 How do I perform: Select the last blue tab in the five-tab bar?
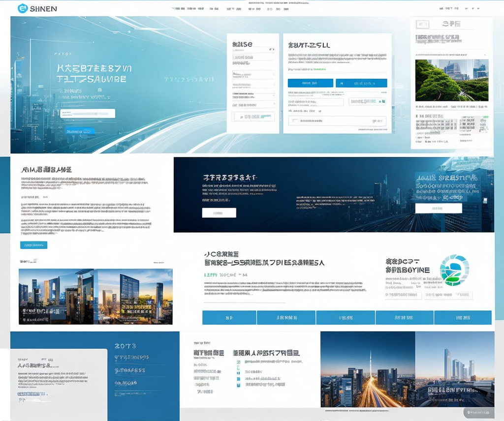pos(463,318)
